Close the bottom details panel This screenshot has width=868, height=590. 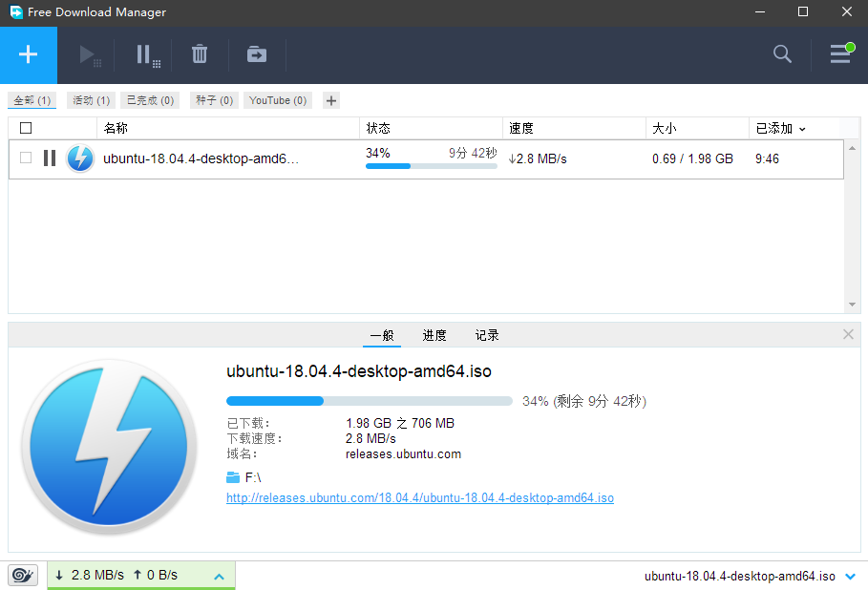click(x=848, y=334)
